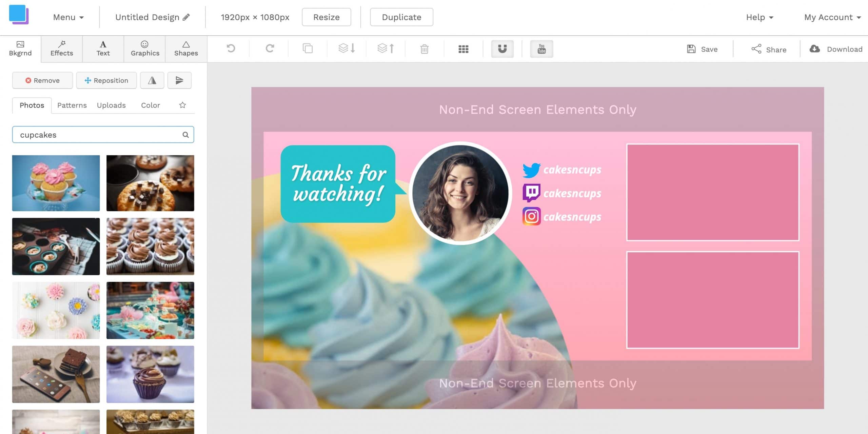
Task: Click the app logo icon
Action: 19,15
